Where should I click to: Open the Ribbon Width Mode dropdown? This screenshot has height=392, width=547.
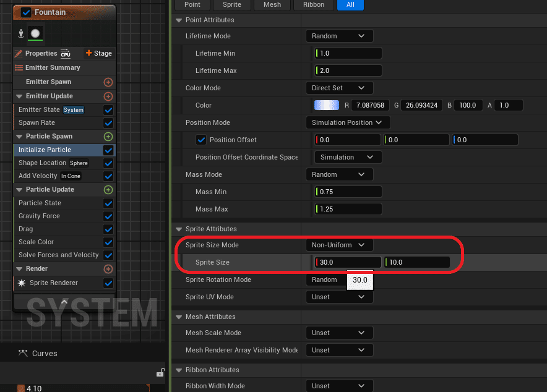(340, 386)
